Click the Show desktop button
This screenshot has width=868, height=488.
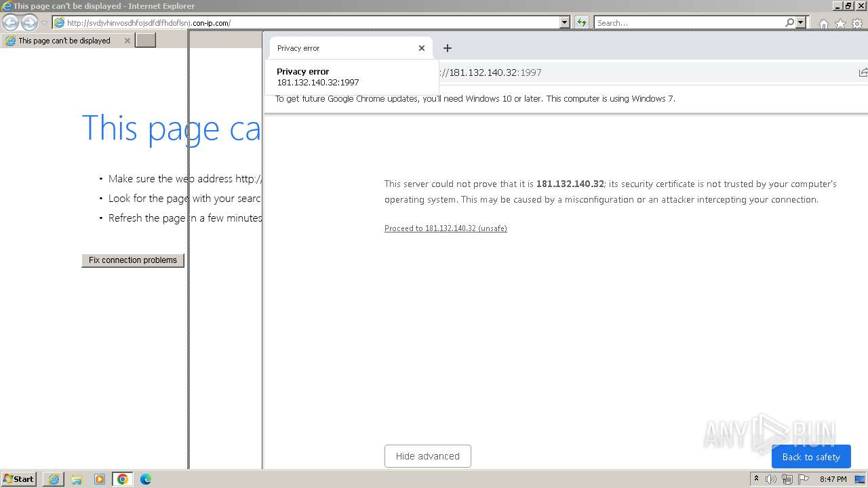[x=861, y=479]
